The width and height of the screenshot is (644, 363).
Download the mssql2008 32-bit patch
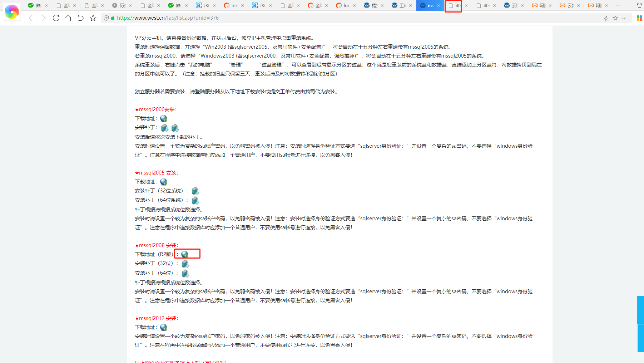(185, 264)
